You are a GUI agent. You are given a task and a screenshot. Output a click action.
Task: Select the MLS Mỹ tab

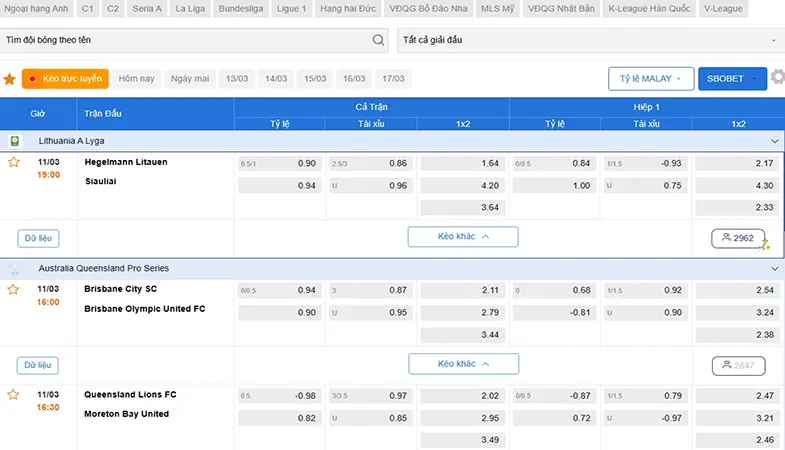point(498,9)
